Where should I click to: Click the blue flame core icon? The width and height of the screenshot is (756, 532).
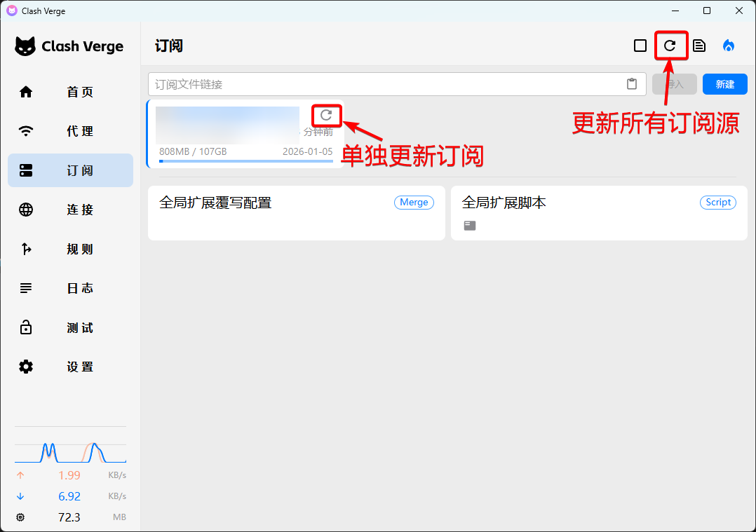[x=729, y=46]
